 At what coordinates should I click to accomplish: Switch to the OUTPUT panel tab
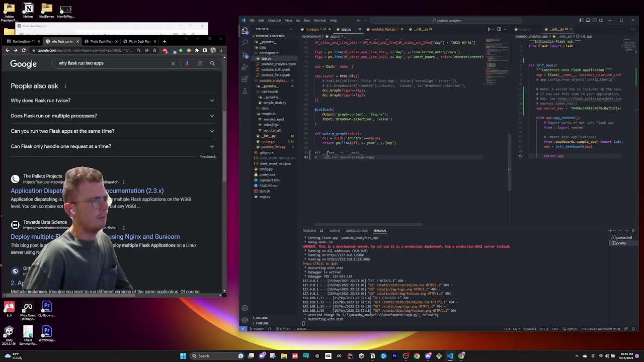(335, 231)
